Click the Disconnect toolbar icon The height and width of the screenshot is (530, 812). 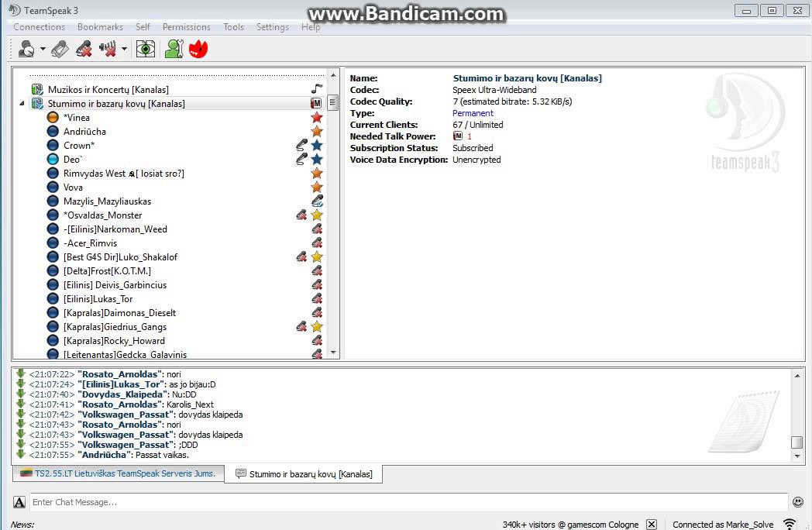60,50
